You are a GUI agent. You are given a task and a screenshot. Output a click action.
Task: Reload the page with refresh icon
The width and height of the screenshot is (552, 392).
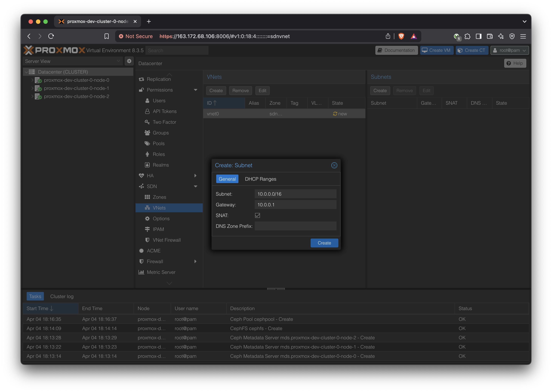coord(51,36)
